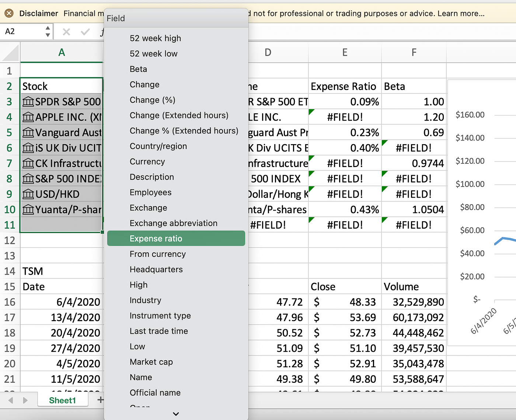Click stock icon beside Vanguard Aust
The height and width of the screenshot is (420, 516).
[x=28, y=133]
